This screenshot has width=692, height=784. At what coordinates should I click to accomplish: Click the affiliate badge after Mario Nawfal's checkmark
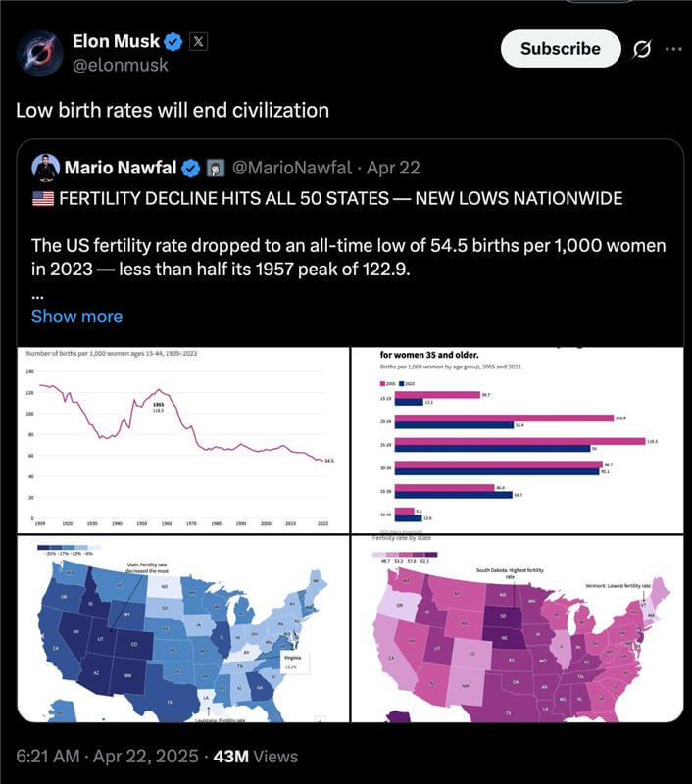pyautogui.click(x=218, y=167)
